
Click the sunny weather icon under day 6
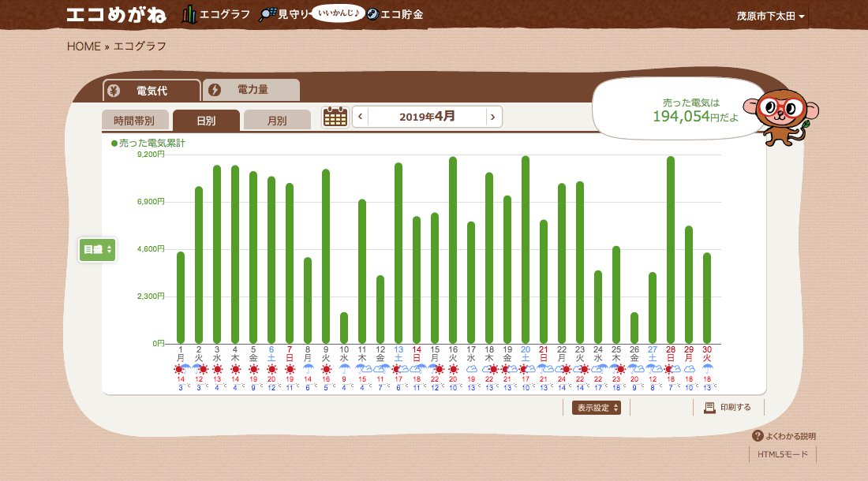coord(271,369)
